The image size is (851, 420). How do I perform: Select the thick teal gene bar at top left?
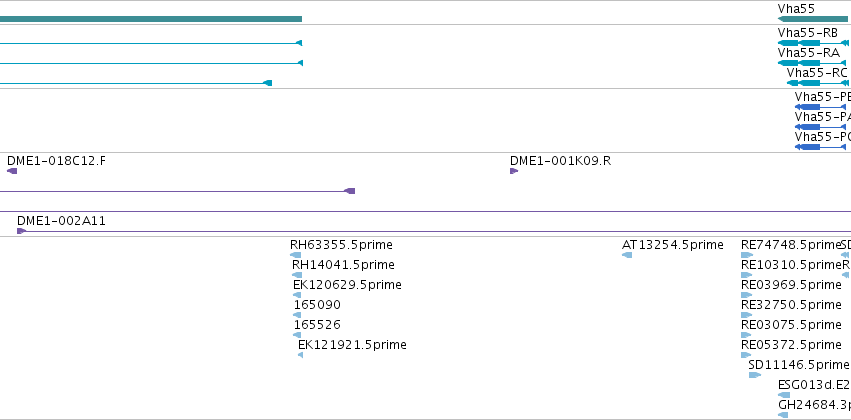coord(151,19)
